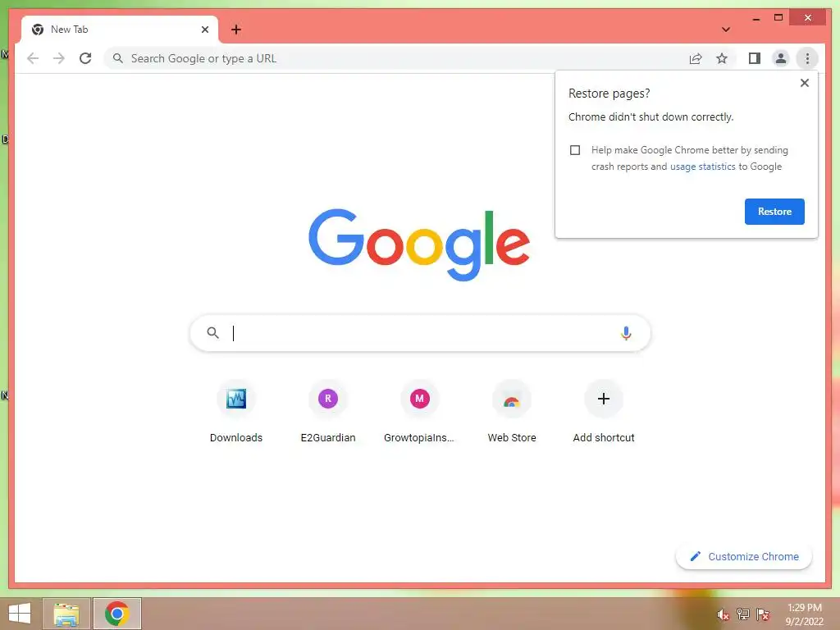This screenshot has height=630, width=840.
Task: Open File Explorer from the taskbar
Action: (x=66, y=614)
